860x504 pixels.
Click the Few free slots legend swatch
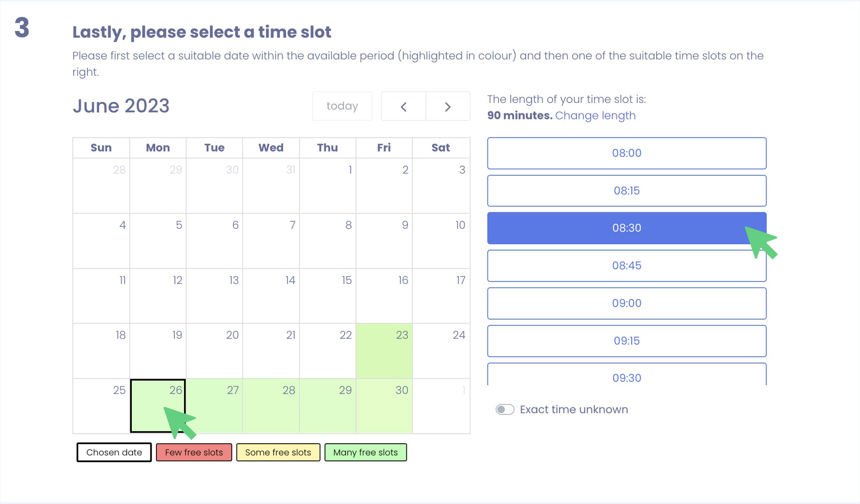194,452
